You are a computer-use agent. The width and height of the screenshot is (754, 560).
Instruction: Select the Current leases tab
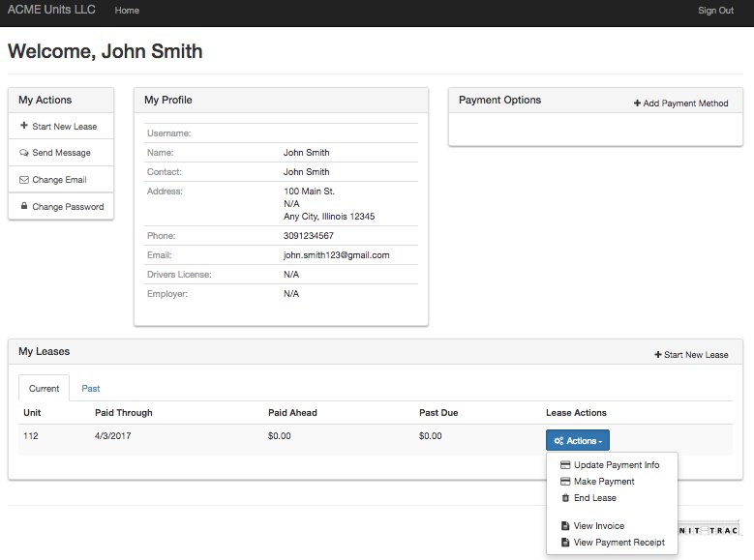(44, 389)
